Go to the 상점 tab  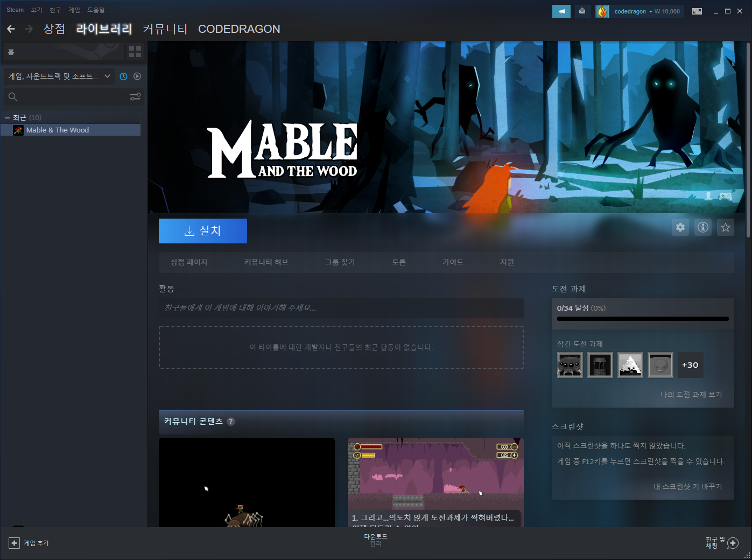[54, 29]
